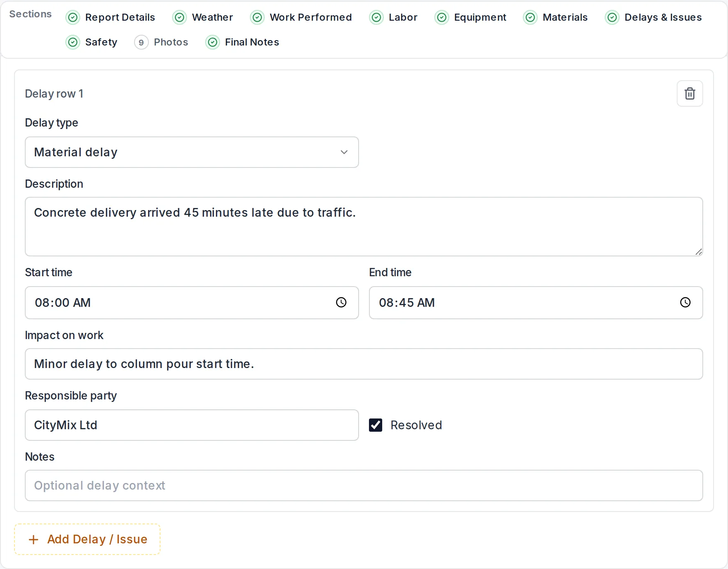This screenshot has height=569, width=728.
Task: Open time picker clock icon in Start time
Action: coord(341,302)
